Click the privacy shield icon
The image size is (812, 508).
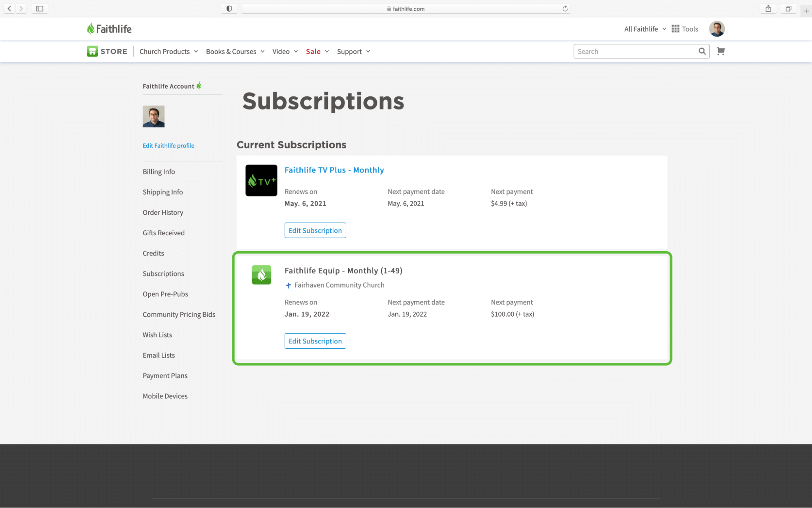tap(229, 9)
